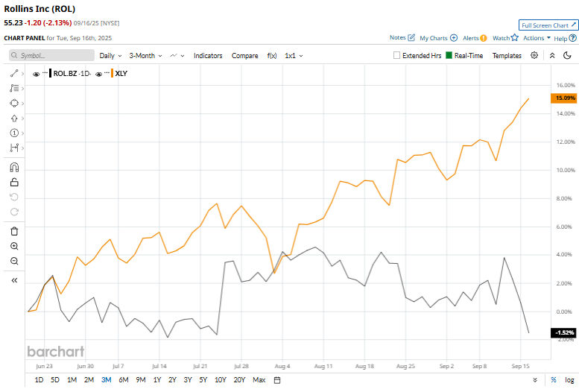Viewport: 579px width, 392px height.
Task: Open the Actions dropdown menu
Action: click(537, 38)
